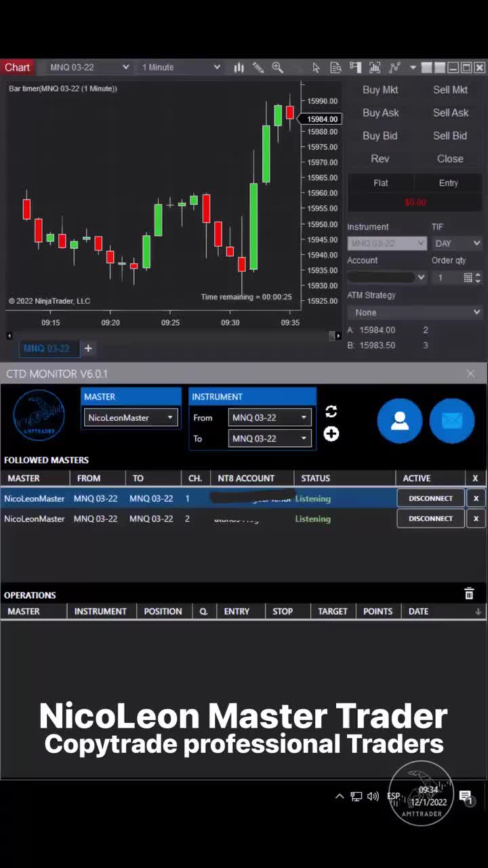
Task: Click Sell Mkt in Chart Trader
Action: click(x=450, y=90)
